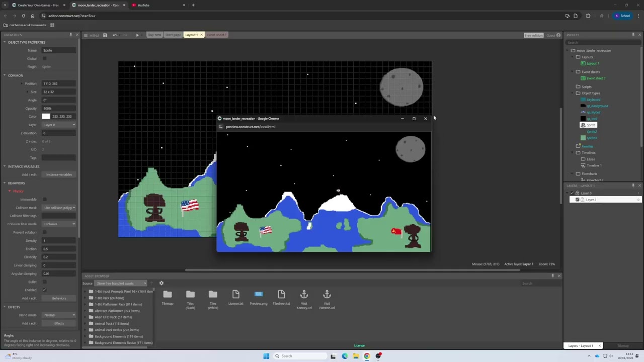Undo the last action
This screenshot has height=362, width=644.
tap(115, 35)
